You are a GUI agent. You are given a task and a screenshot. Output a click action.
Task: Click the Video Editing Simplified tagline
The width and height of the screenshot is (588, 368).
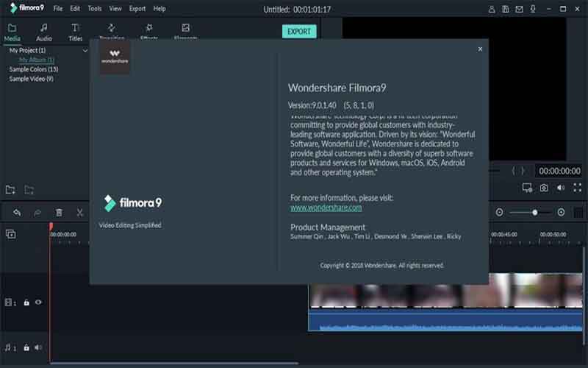point(130,225)
